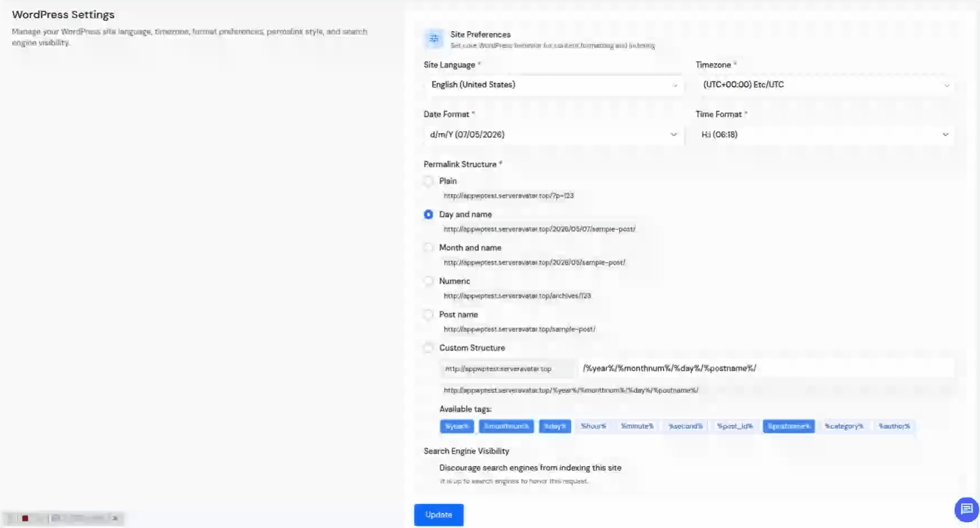Image resolution: width=980 pixels, height=528 pixels.
Task: Open the chat support bubble icon
Action: tap(966, 509)
